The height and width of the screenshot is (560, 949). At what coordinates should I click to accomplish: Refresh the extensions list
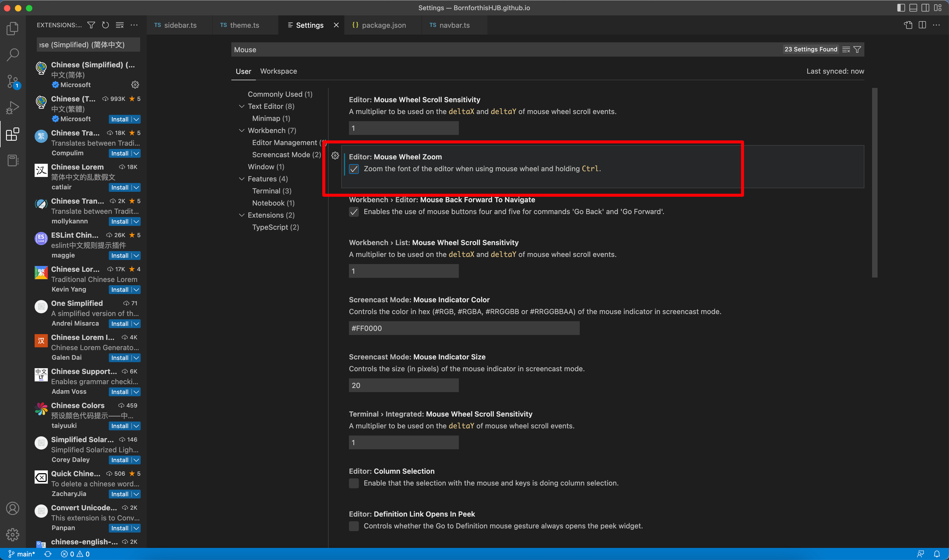[x=105, y=25]
